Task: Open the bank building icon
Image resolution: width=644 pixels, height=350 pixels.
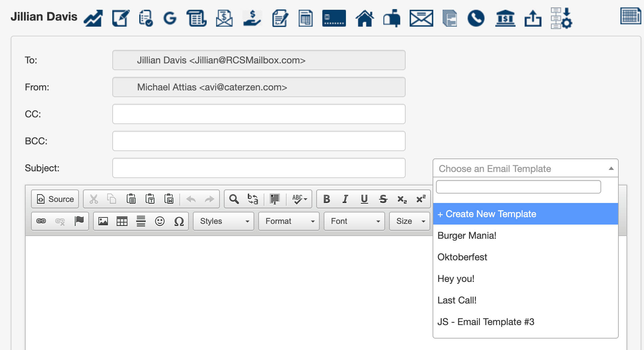Action: tap(505, 18)
